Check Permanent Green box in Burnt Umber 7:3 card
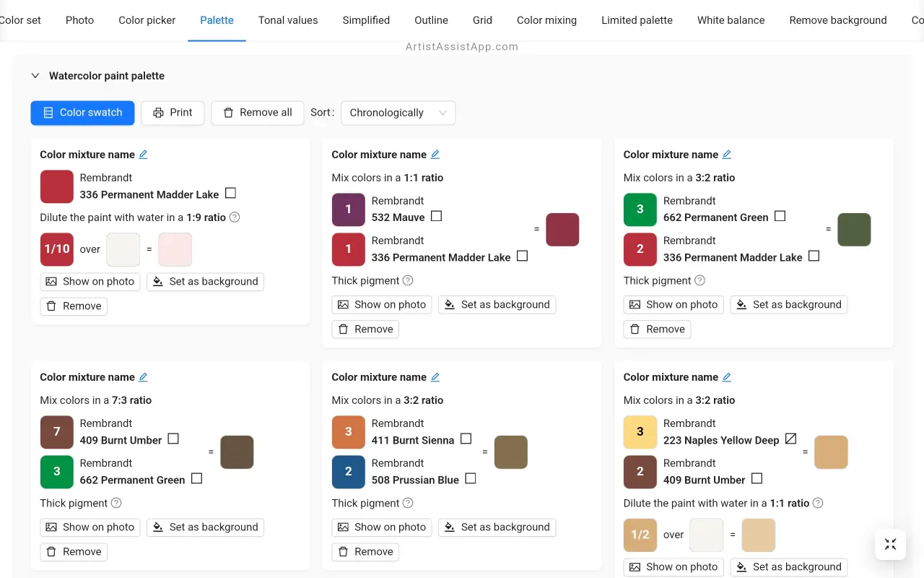The height and width of the screenshot is (578, 924). [x=196, y=478]
